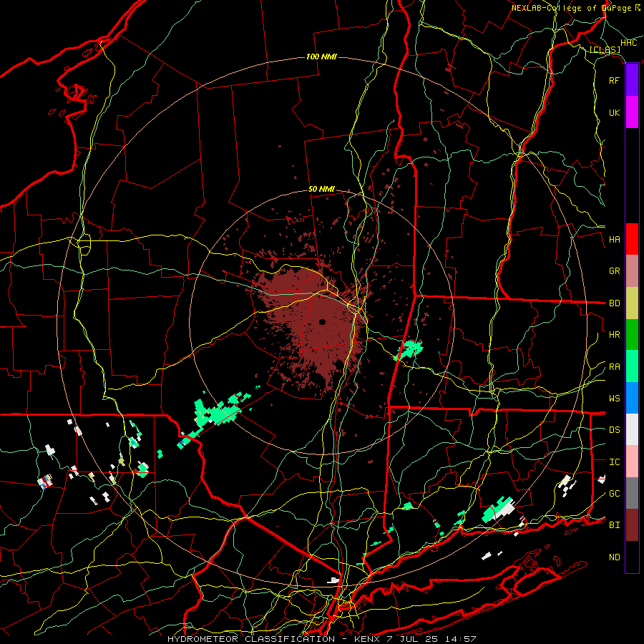Click the HR green legend swatch
The height and width of the screenshot is (644, 644).
(x=632, y=335)
